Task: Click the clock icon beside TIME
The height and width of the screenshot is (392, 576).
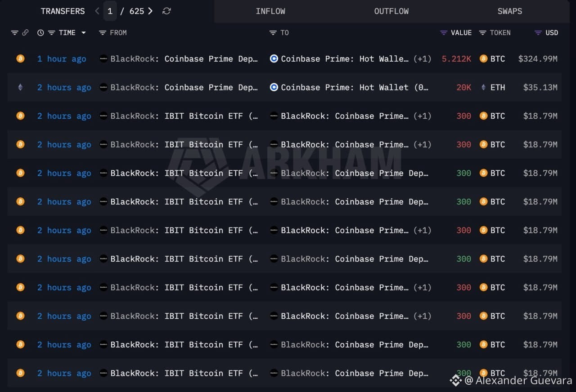Action: click(40, 33)
